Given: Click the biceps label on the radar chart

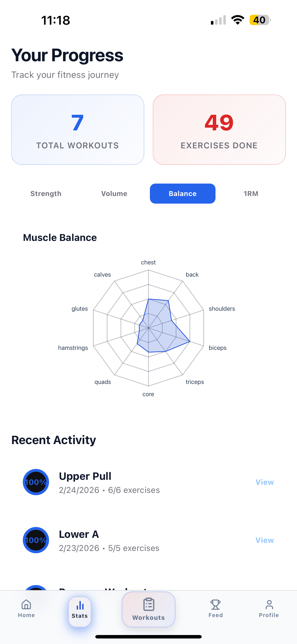Looking at the screenshot, I should pyautogui.click(x=218, y=348).
